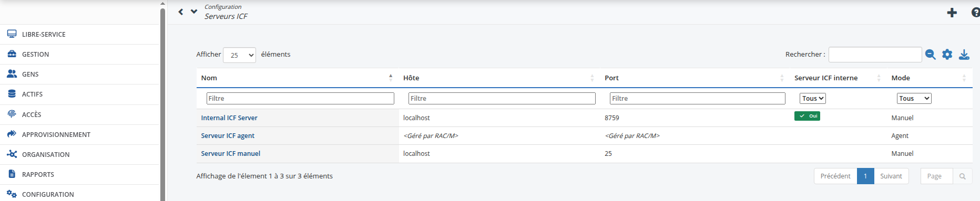The width and height of the screenshot is (980, 201).
Task: Sort by the Port column header
Action: 695,78
